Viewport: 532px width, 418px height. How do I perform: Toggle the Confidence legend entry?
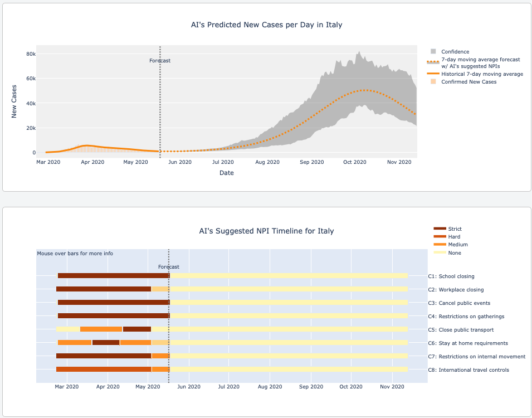(455, 52)
